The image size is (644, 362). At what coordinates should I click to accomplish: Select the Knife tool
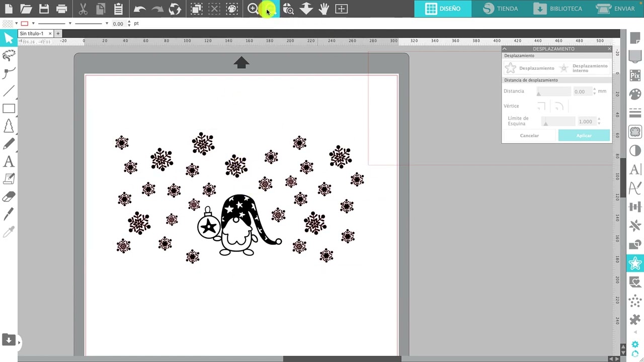coord(9,214)
